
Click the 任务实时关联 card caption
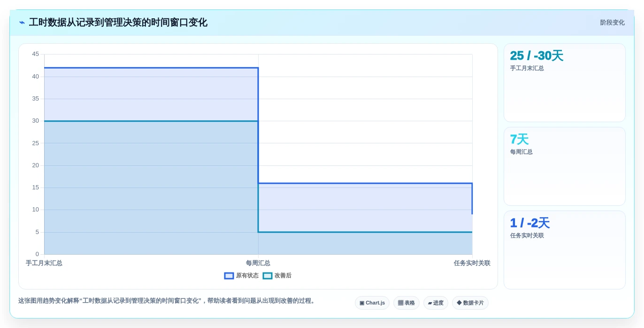click(x=527, y=235)
